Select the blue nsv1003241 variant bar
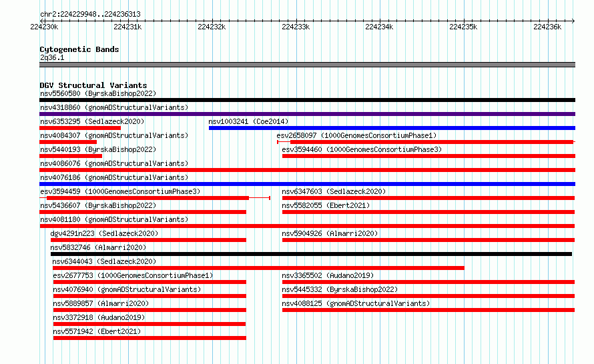594x364 pixels. 392,128
